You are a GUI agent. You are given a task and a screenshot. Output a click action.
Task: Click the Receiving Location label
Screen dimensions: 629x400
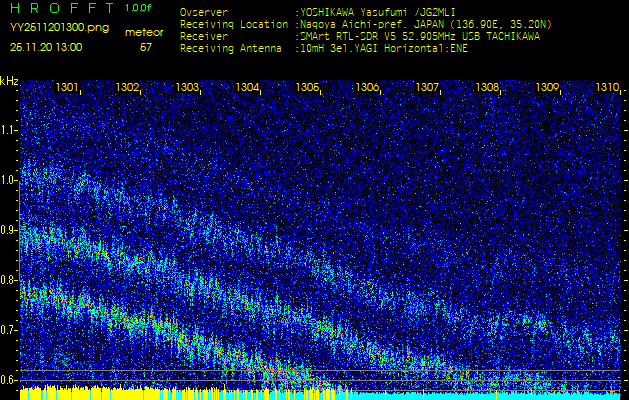click(234, 24)
